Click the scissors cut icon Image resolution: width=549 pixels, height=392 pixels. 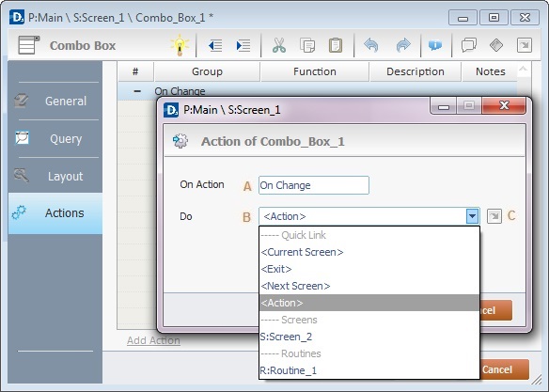pyautogui.click(x=279, y=45)
